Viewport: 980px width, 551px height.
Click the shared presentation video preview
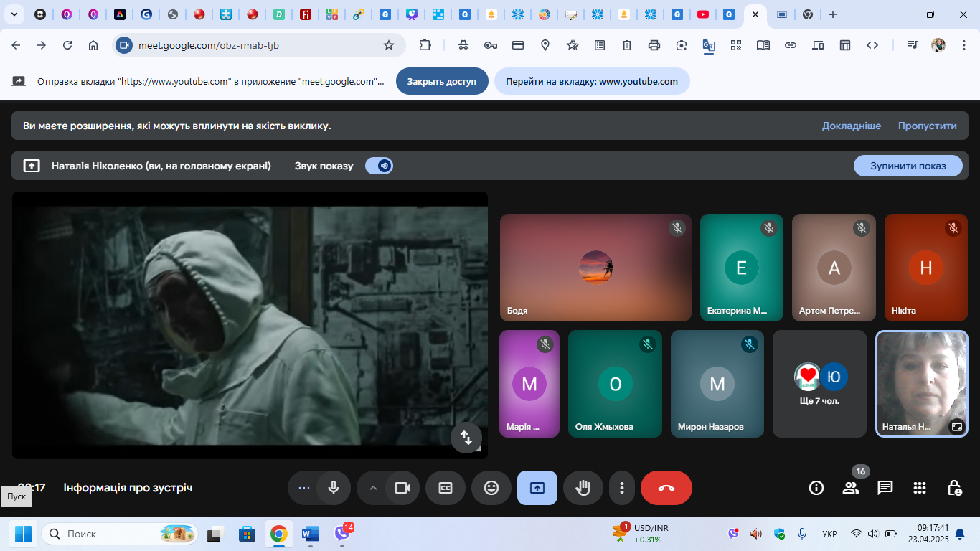coord(250,325)
